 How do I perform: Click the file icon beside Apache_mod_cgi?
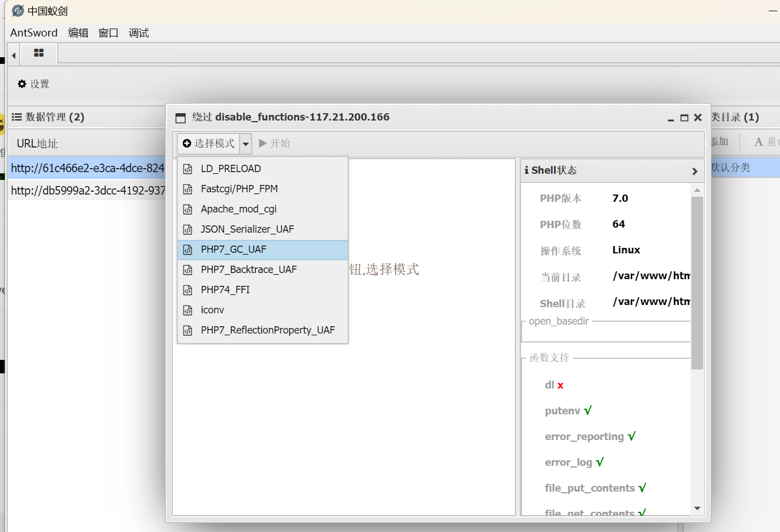point(188,209)
